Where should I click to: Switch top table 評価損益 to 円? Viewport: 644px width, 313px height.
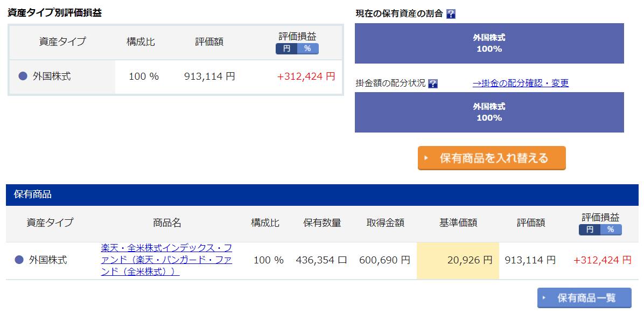tap(286, 48)
